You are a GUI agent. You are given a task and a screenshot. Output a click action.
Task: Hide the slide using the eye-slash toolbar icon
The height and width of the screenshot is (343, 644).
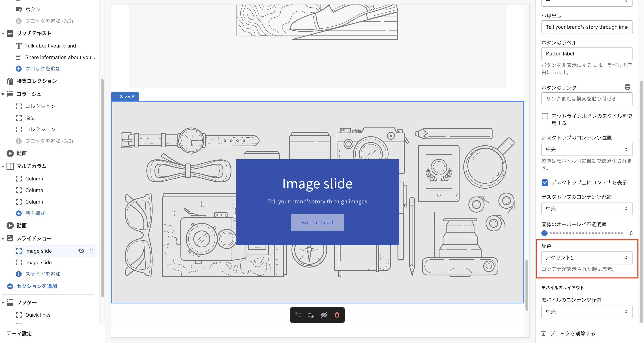(x=324, y=315)
